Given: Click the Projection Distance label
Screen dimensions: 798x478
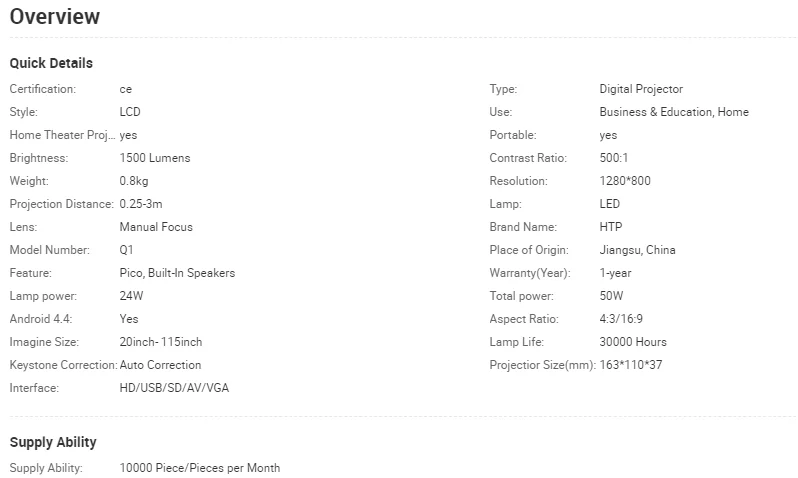Looking at the screenshot, I should point(61,204).
